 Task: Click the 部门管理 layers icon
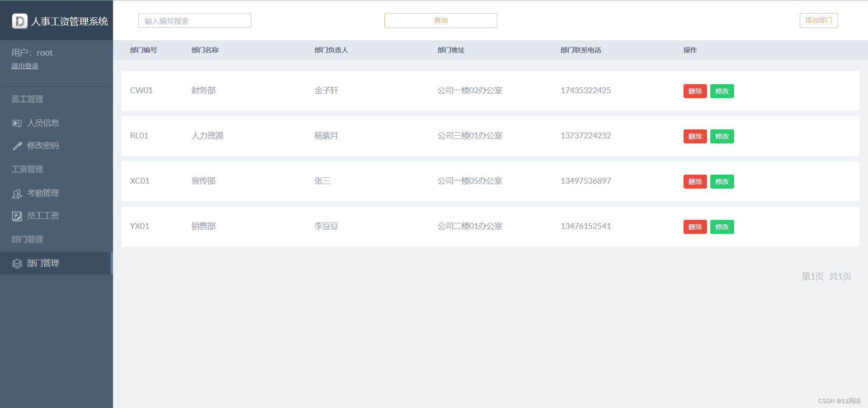(x=17, y=264)
